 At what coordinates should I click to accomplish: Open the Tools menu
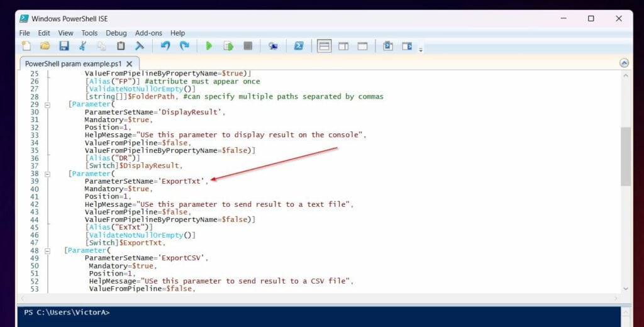pyautogui.click(x=89, y=33)
